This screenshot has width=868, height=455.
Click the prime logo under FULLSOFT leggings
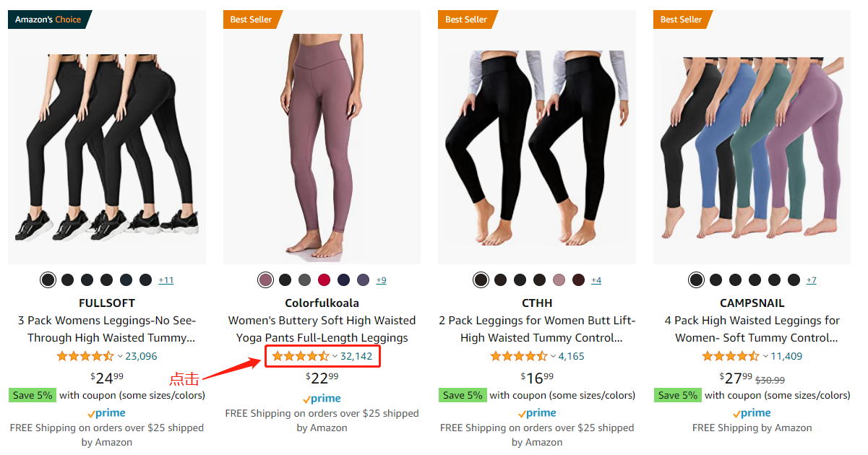pyautogui.click(x=106, y=413)
